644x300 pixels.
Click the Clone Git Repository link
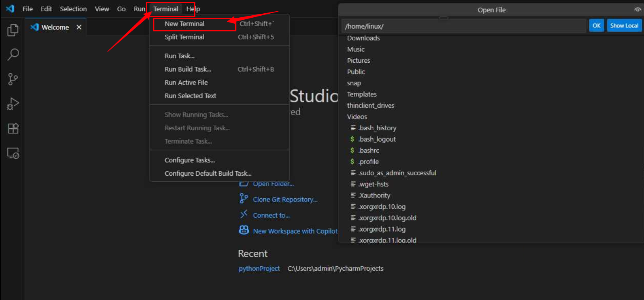pyautogui.click(x=285, y=199)
